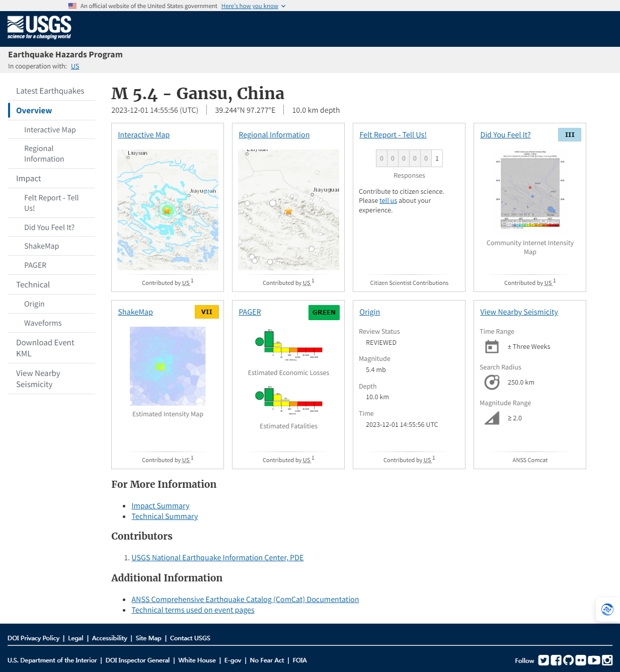The height and width of the screenshot is (672, 620).
Task: Open View Nearby Seismicity card link
Action: 519,312
